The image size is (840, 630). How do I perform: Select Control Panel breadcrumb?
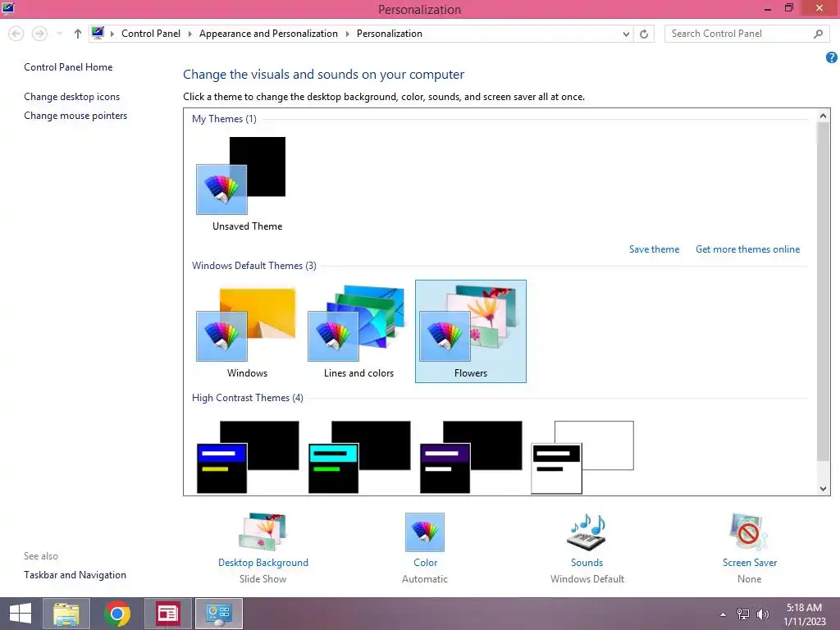click(151, 33)
